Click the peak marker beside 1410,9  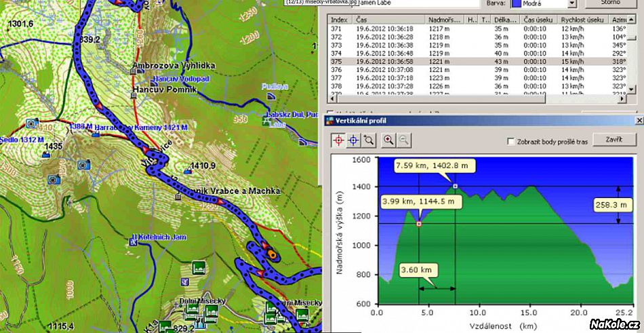point(189,170)
